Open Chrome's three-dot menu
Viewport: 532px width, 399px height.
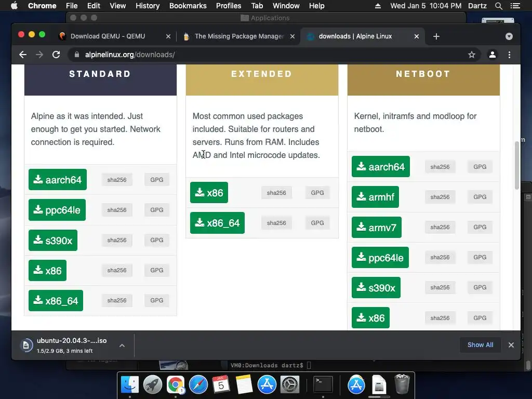[x=509, y=55]
